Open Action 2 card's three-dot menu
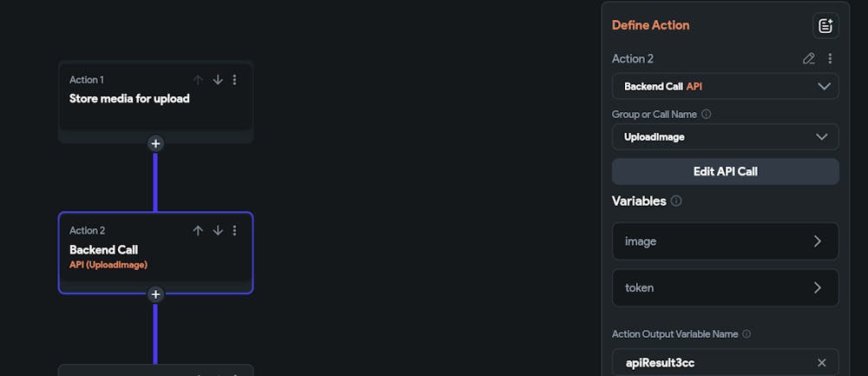Viewport: 868px width, 376px height. pos(234,231)
